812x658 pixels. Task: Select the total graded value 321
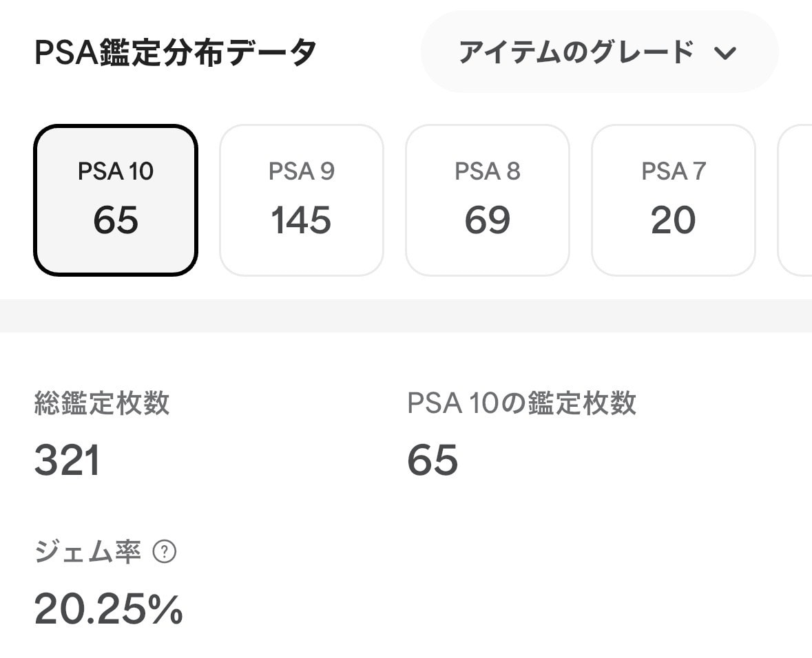[67, 460]
